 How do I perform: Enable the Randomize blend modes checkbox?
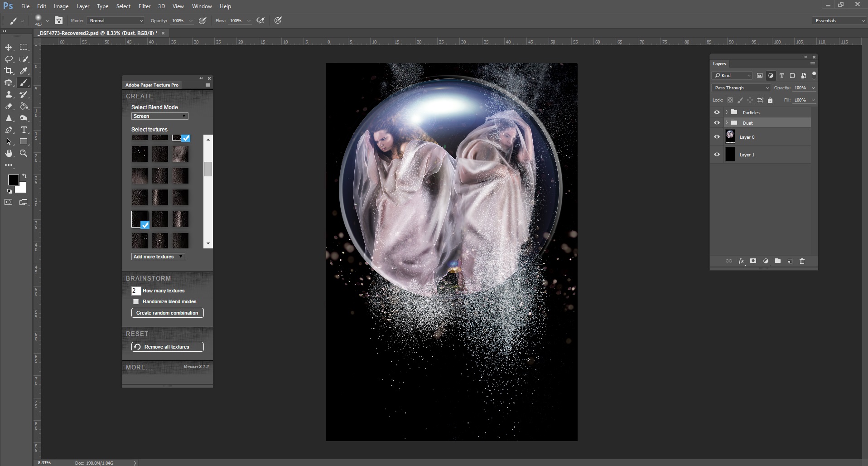point(135,301)
